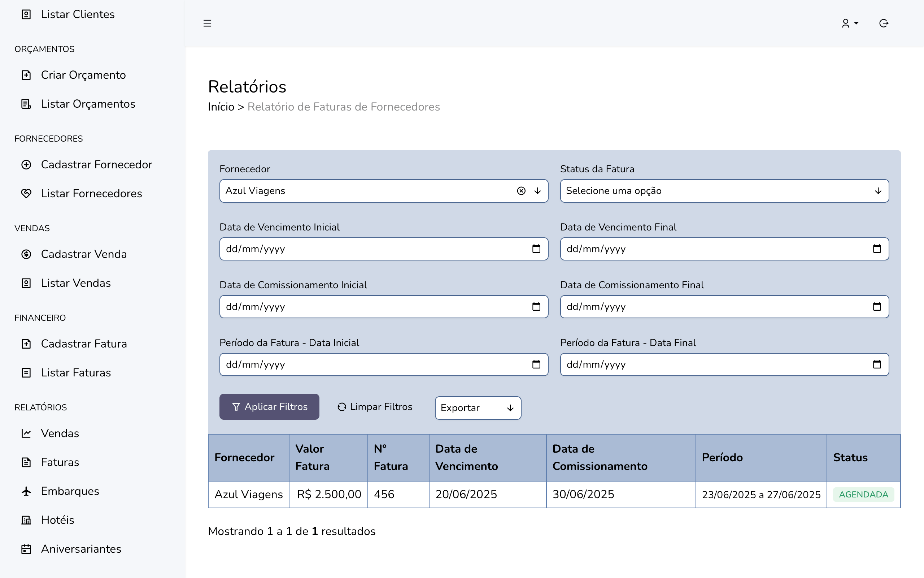Open the user account dropdown
The height and width of the screenshot is (578, 924).
[x=850, y=23]
